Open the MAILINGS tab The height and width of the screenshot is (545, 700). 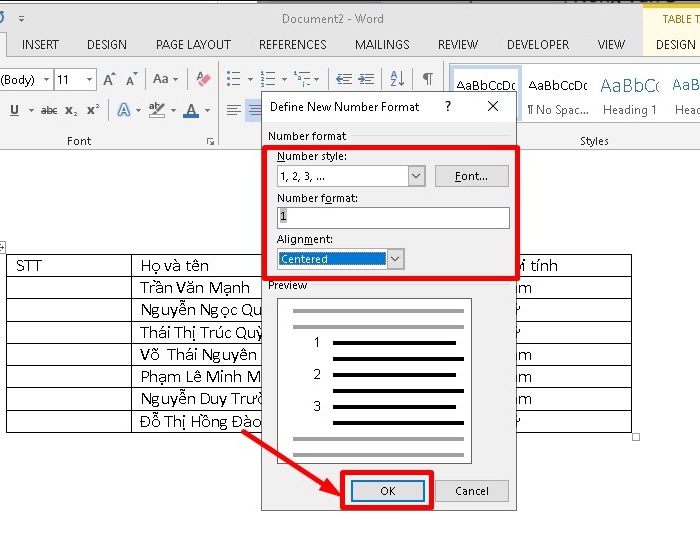click(382, 45)
